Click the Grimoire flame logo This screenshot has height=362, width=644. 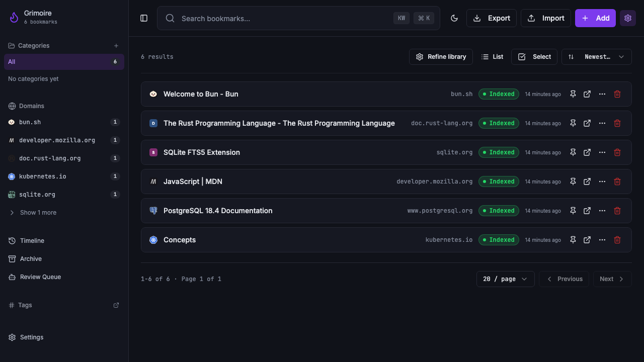click(14, 18)
